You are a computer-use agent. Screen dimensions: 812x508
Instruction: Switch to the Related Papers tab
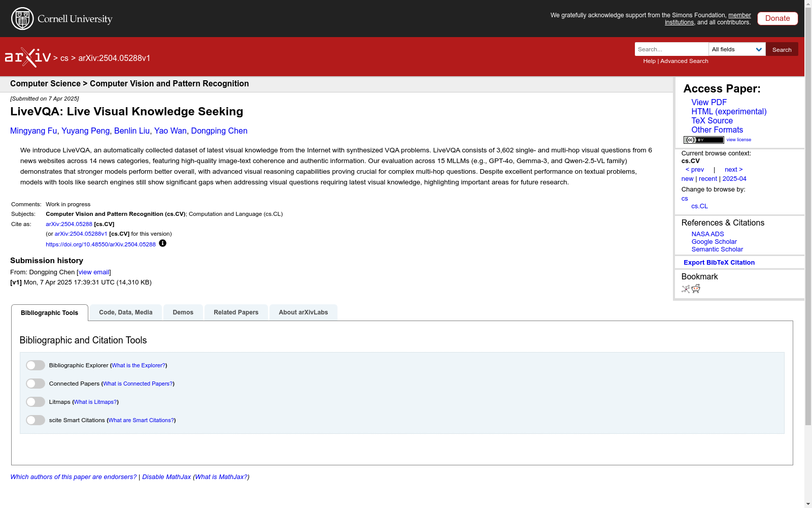236,312
